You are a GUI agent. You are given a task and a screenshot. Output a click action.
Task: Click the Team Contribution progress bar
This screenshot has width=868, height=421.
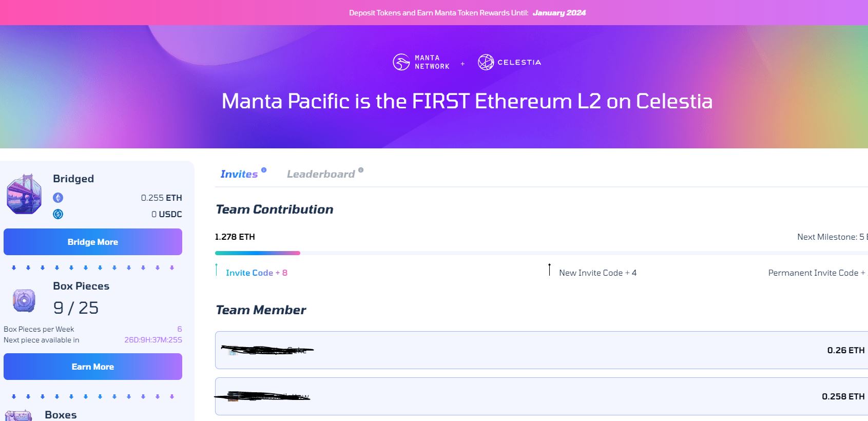[x=542, y=253]
